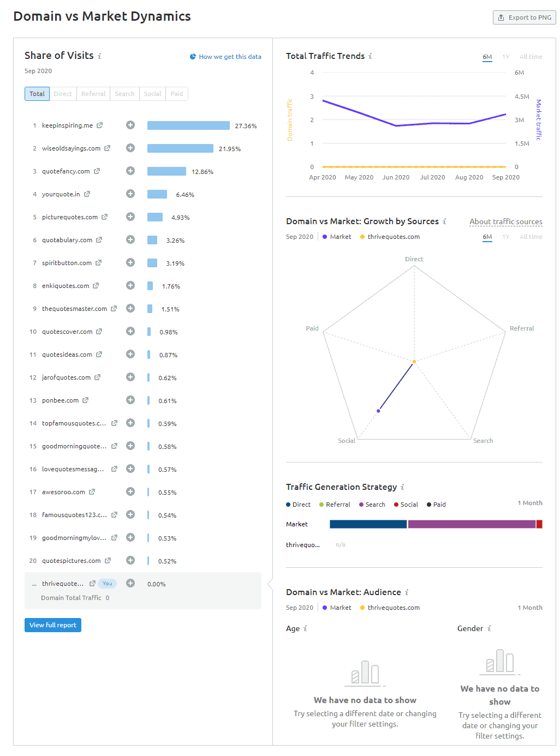Open wiseoldsayings.com domain link
Screen dimensions: 560x756
point(71,148)
